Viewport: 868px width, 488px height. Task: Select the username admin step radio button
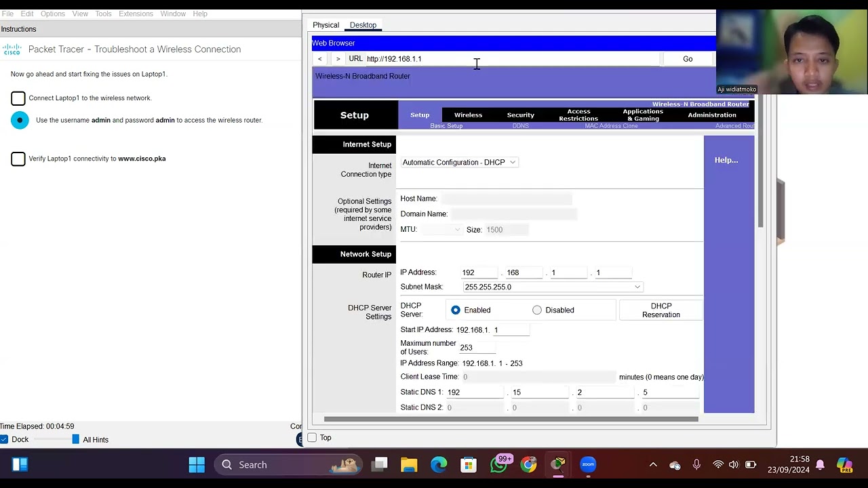20,120
